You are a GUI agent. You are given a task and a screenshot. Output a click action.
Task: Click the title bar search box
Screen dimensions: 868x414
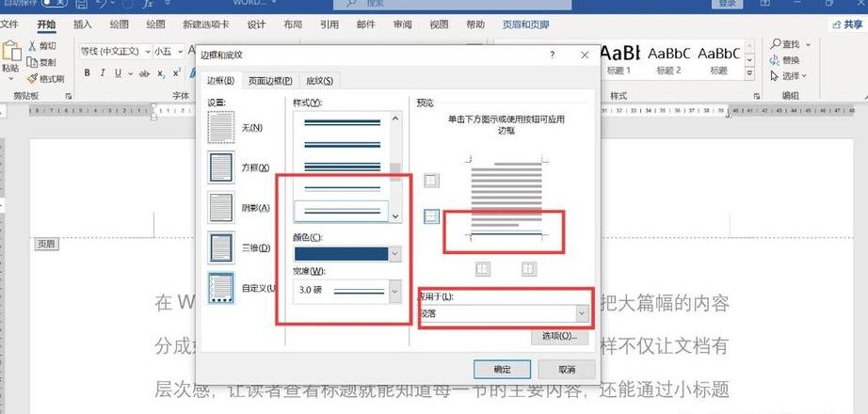point(452,4)
